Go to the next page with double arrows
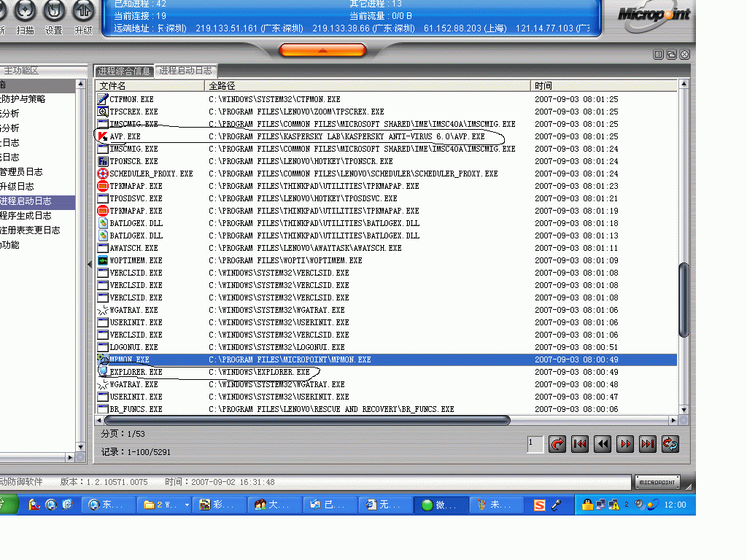 (x=624, y=443)
